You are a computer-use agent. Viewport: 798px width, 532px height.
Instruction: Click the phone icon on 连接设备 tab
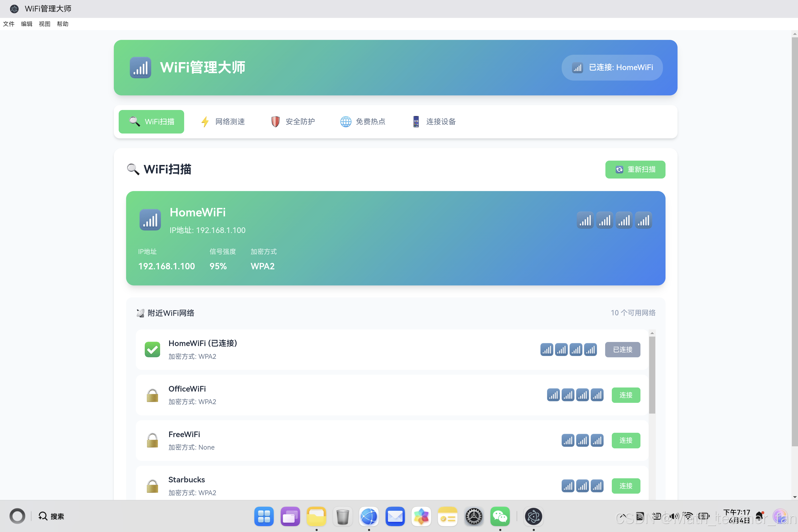click(416, 121)
